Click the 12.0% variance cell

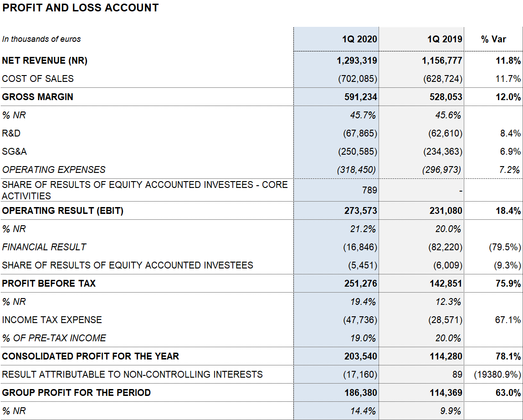click(508, 97)
